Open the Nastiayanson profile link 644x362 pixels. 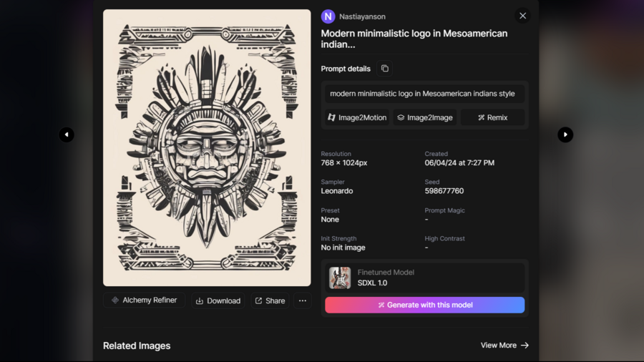(362, 16)
